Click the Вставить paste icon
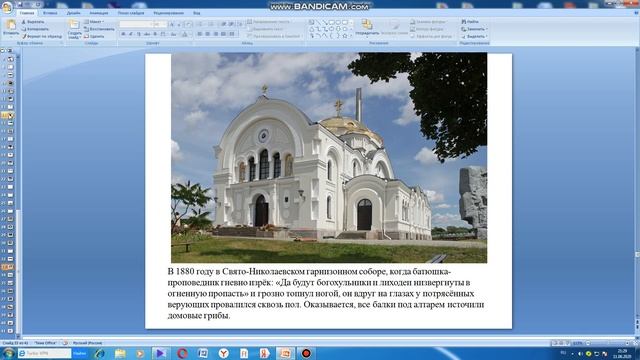This screenshot has width=640, height=360. 11,25
